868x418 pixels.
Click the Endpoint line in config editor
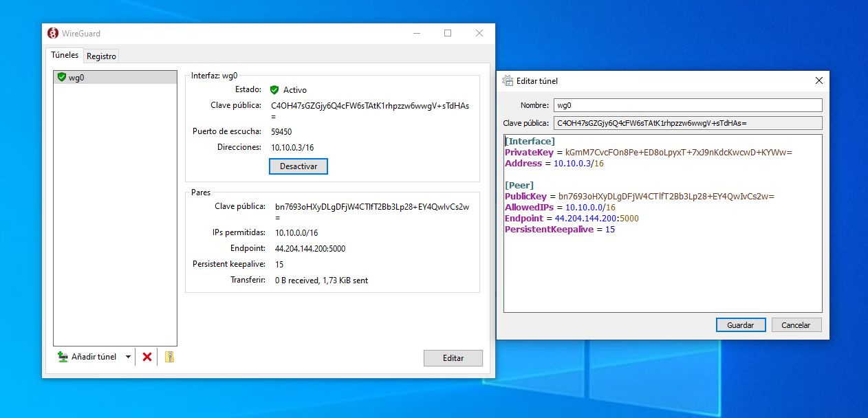coord(572,219)
